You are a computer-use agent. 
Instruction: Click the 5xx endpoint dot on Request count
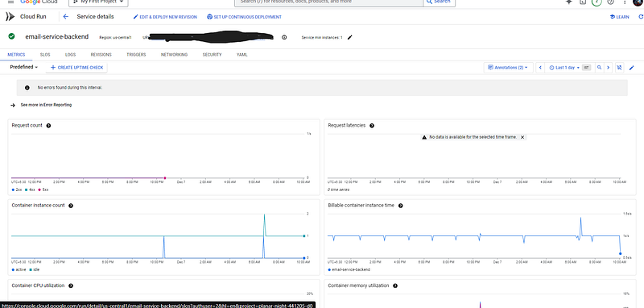(x=165, y=178)
